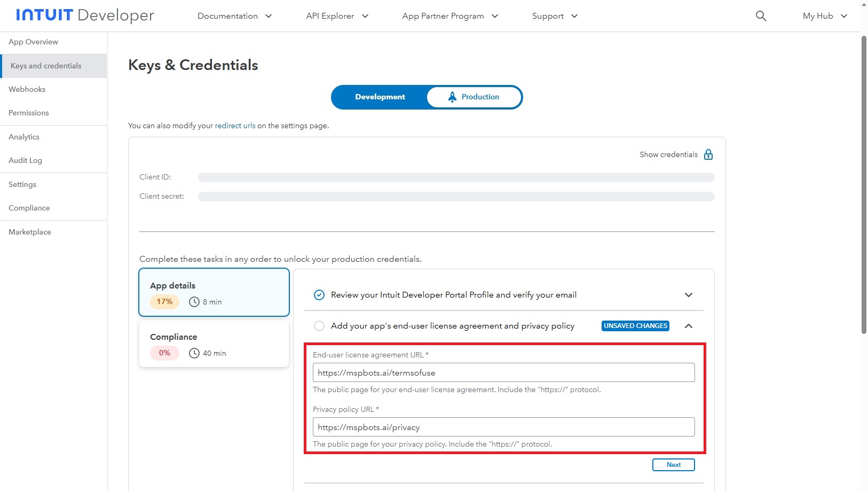Click the search magnifier icon

pos(761,16)
